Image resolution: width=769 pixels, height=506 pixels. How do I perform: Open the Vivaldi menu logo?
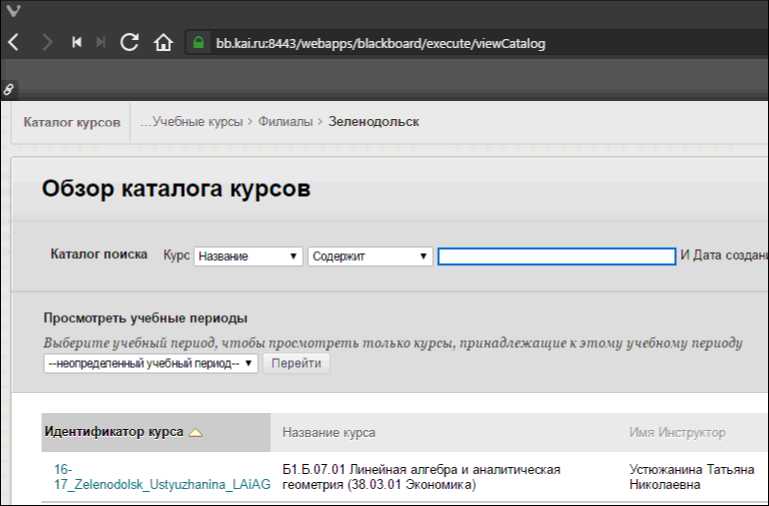coord(13,13)
